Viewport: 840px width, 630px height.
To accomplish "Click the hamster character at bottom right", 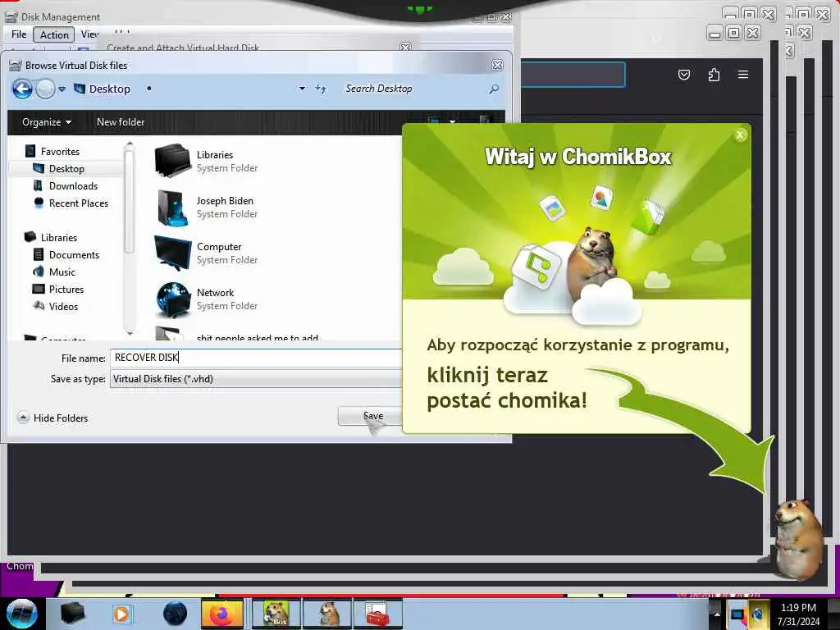I will pos(798,540).
